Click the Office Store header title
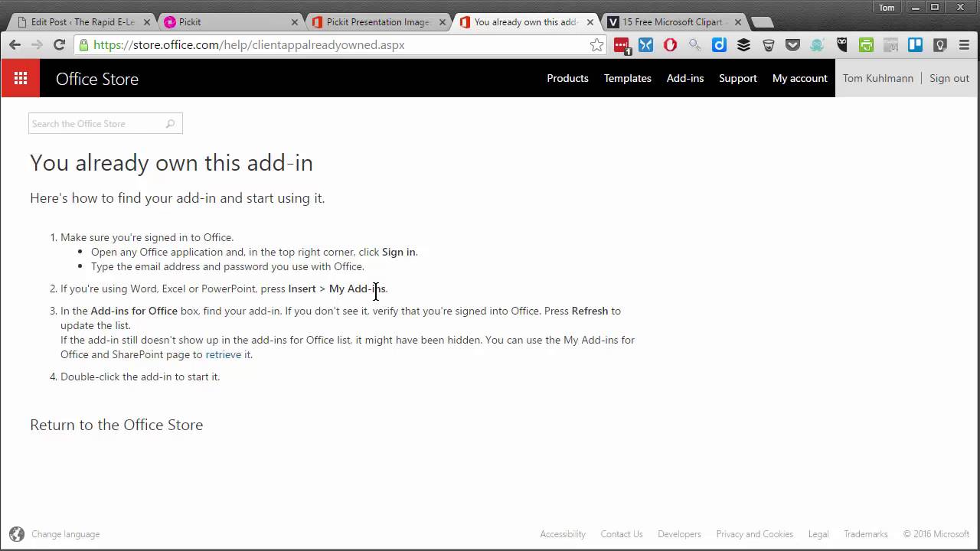 97,79
